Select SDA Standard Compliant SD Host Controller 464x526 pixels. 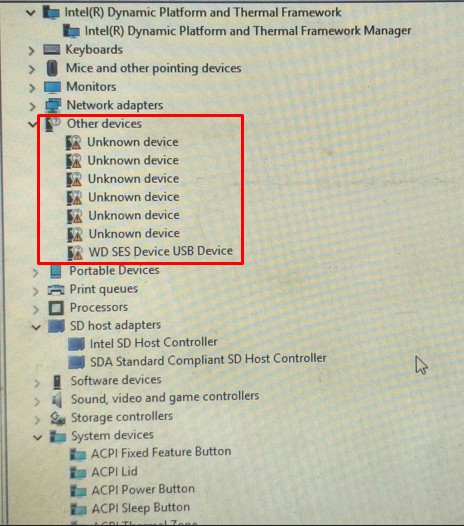coord(208,360)
